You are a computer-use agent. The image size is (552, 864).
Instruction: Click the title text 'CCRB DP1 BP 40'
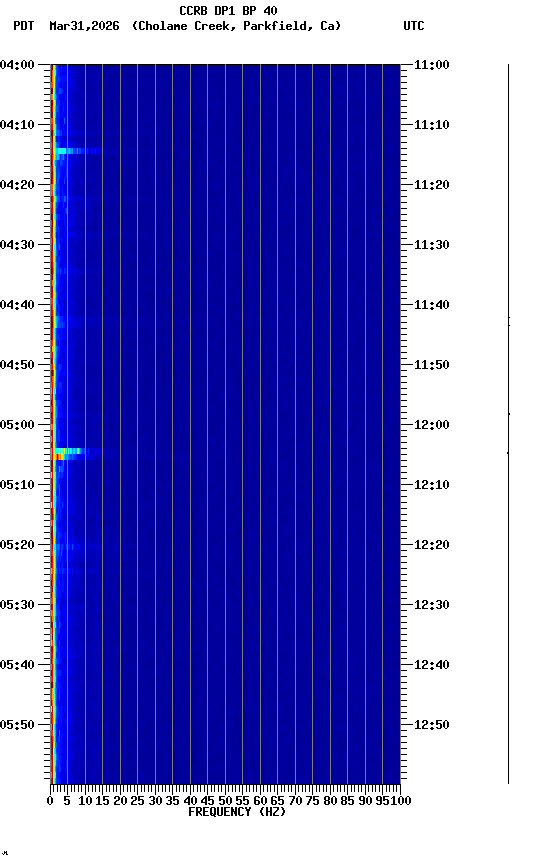click(228, 10)
